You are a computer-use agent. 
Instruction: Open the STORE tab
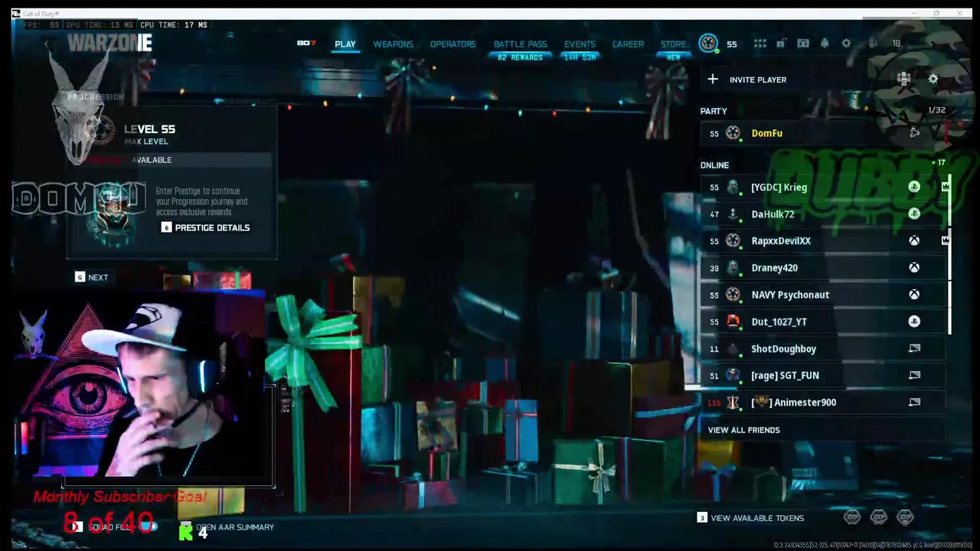pos(674,44)
